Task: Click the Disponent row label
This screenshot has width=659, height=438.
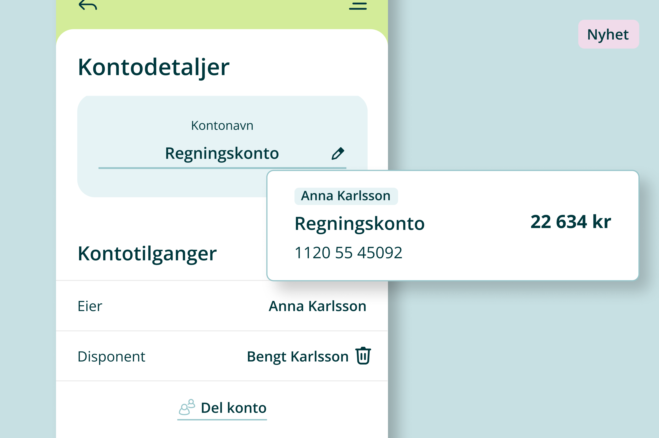Action: coord(111,356)
